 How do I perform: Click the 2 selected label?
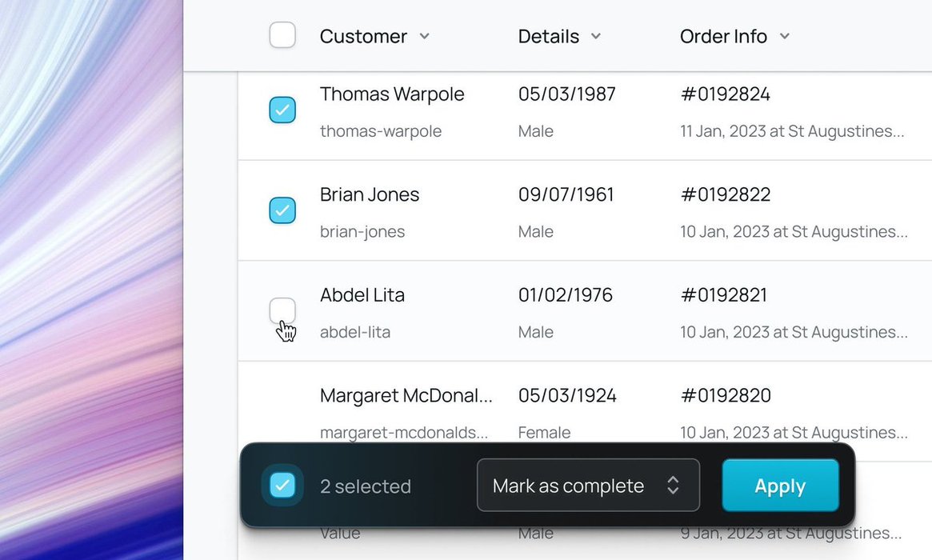coord(366,486)
